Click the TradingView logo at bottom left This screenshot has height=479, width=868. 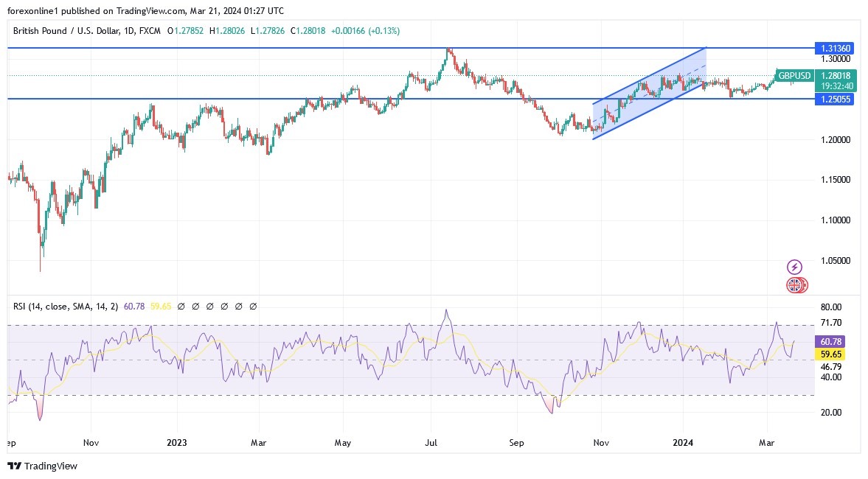pyautogui.click(x=44, y=466)
